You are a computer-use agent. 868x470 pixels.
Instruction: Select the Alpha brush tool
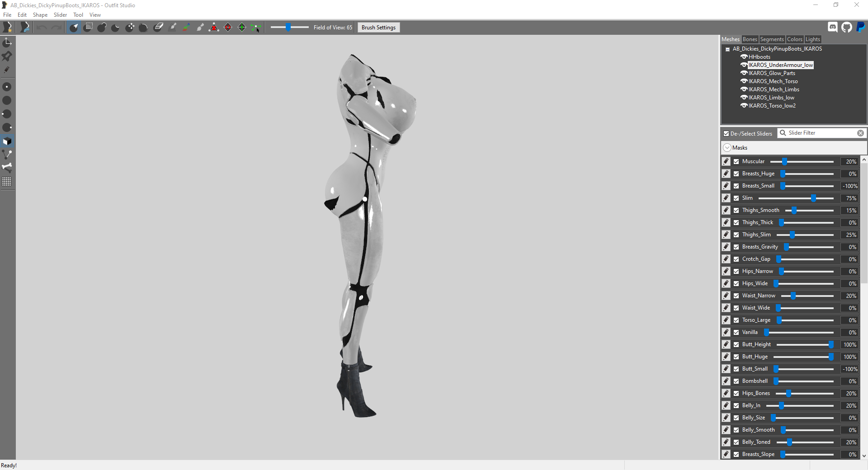click(x=200, y=28)
